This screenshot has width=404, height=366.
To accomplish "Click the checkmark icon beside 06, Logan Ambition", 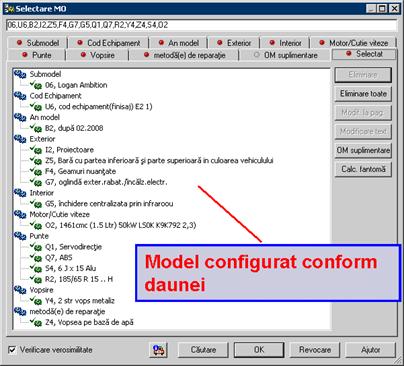I will pos(36,85).
